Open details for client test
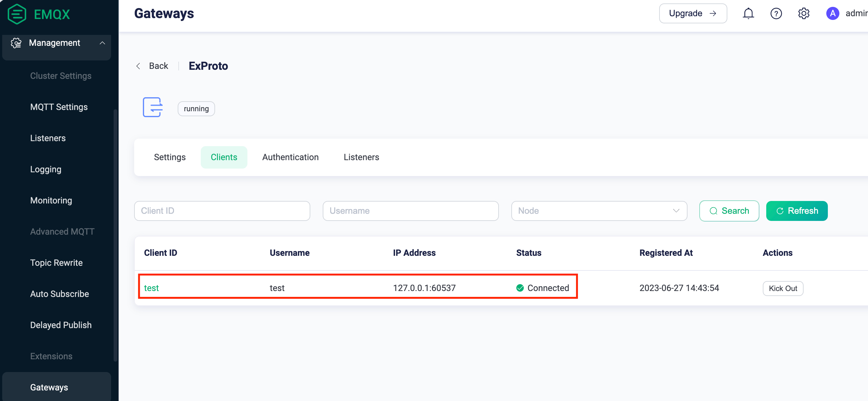 tap(152, 288)
